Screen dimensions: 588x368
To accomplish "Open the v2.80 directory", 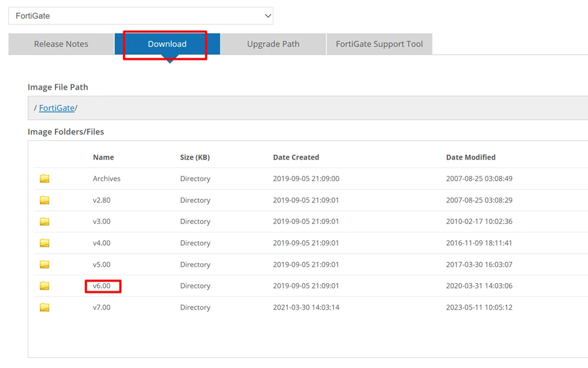I will (102, 200).
